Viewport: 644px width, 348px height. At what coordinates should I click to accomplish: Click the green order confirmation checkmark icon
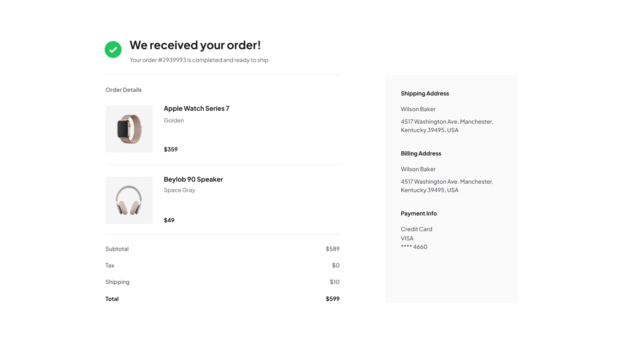113,49
